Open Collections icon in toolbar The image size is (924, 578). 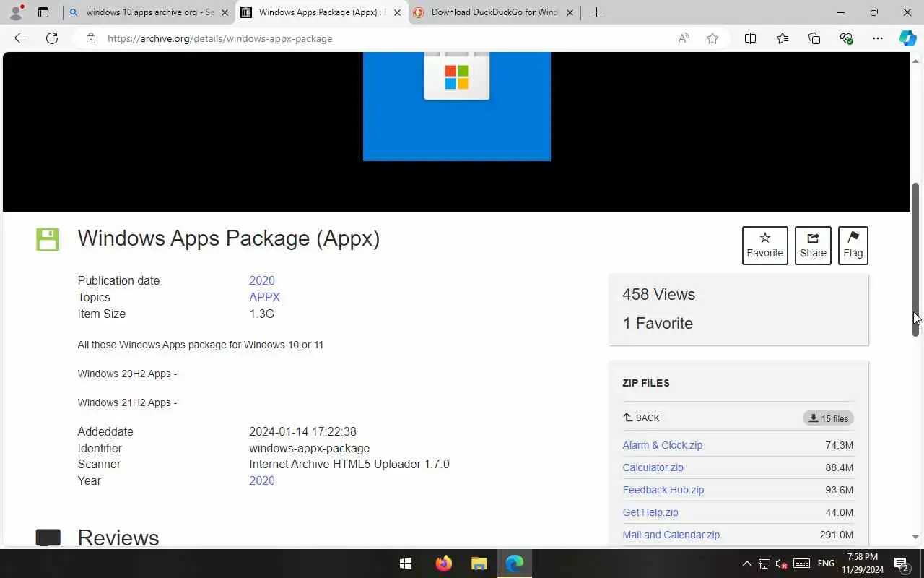tap(814, 38)
